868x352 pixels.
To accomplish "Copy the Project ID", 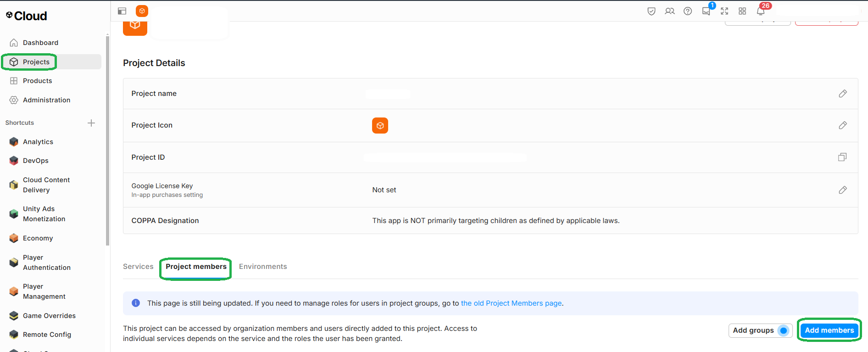I will tap(842, 157).
